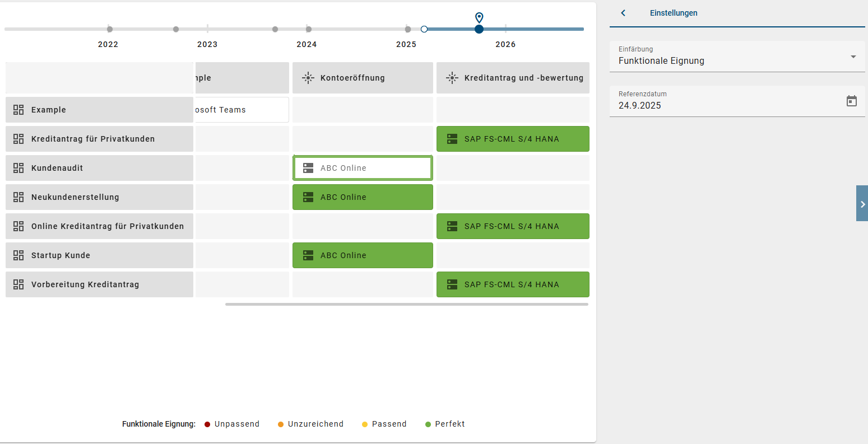Click the application icon on SAP FS-CML S/4 HANA
The image size is (868, 444).
(452, 138)
